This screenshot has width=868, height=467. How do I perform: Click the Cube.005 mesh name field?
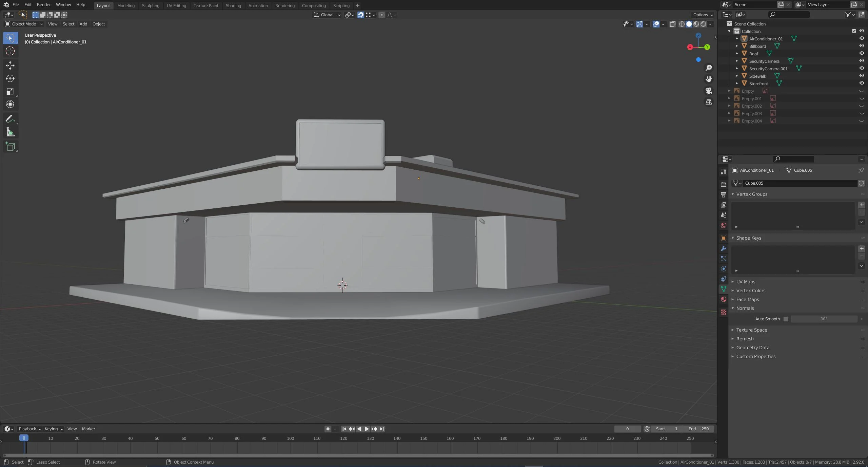(x=800, y=183)
